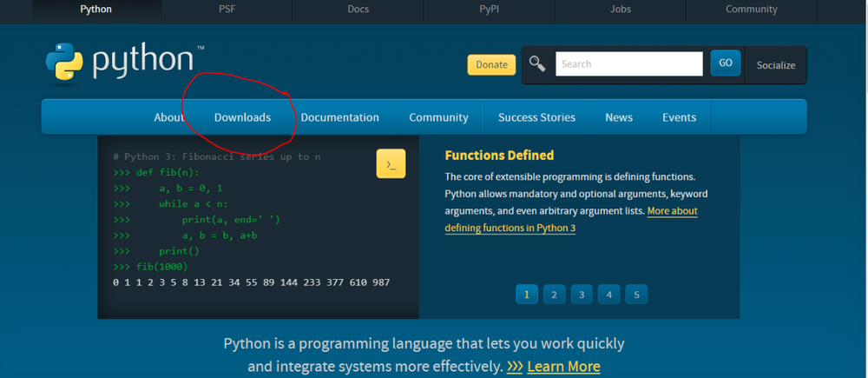868x378 pixels.
Task: Expand the Documentation navigation menu
Action: point(339,117)
